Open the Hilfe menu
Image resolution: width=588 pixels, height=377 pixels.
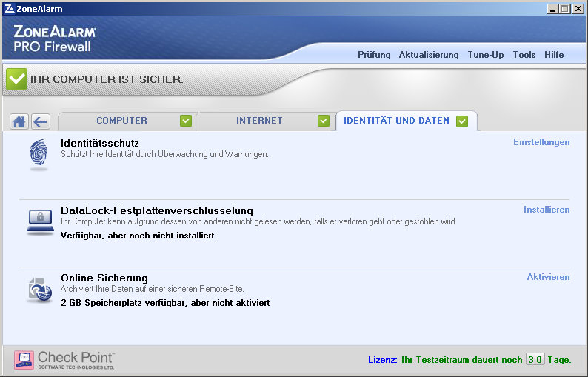554,55
